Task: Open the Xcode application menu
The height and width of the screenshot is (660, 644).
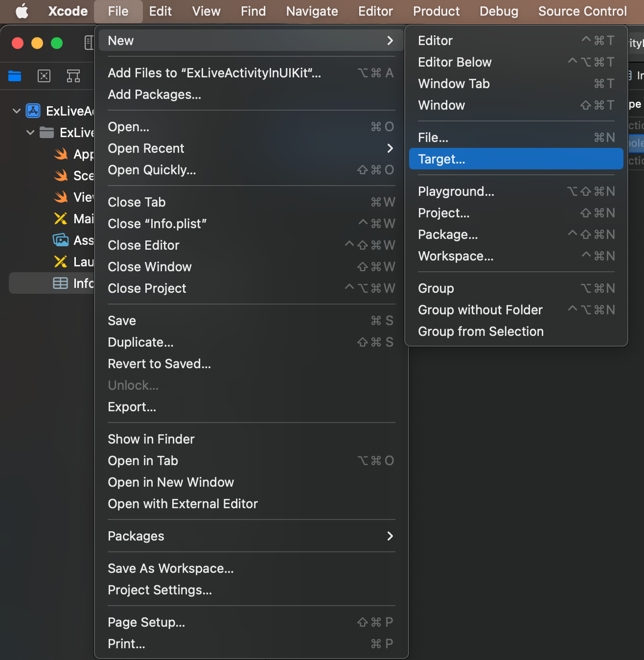Action: click(x=68, y=11)
